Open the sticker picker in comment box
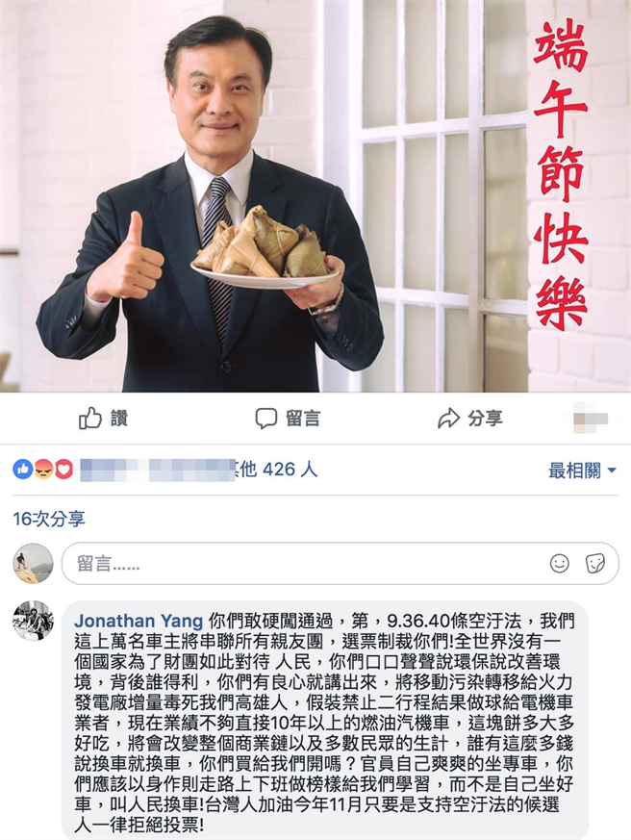 [x=595, y=563]
